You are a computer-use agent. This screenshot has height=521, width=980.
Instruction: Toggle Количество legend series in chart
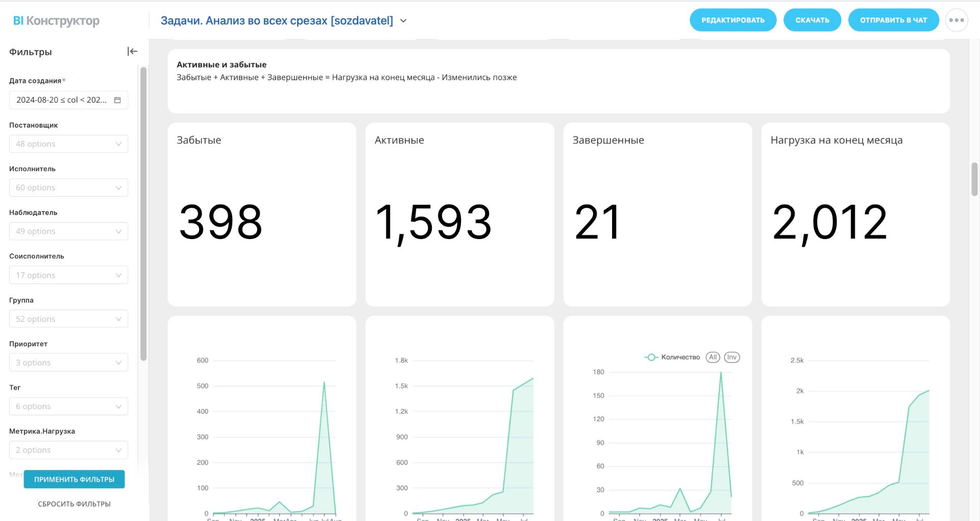pos(672,358)
